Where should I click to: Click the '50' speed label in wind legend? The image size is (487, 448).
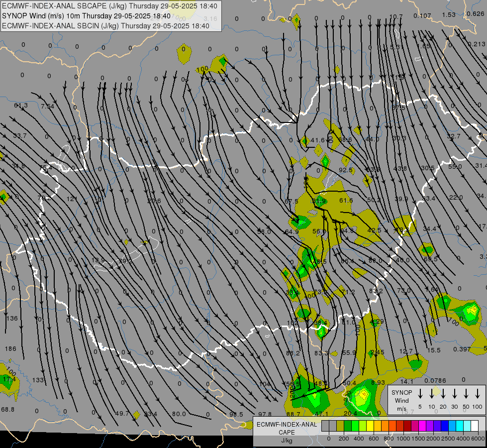click(466, 407)
